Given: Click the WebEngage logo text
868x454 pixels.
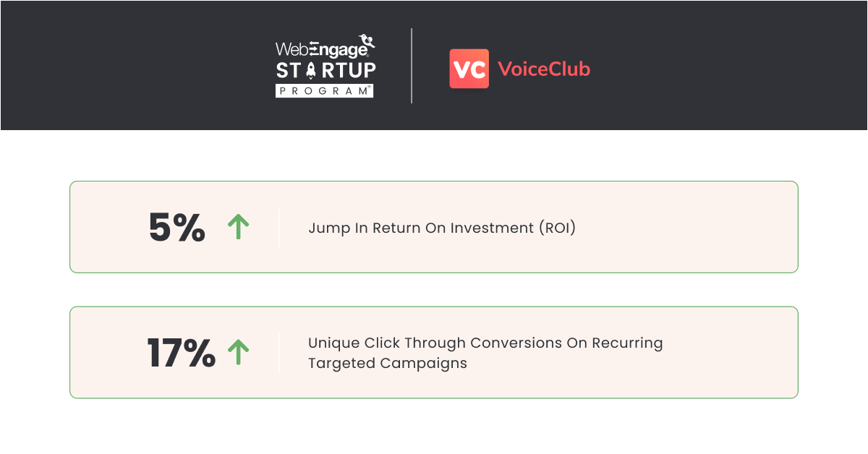Looking at the screenshot, I should (x=323, y=49).
